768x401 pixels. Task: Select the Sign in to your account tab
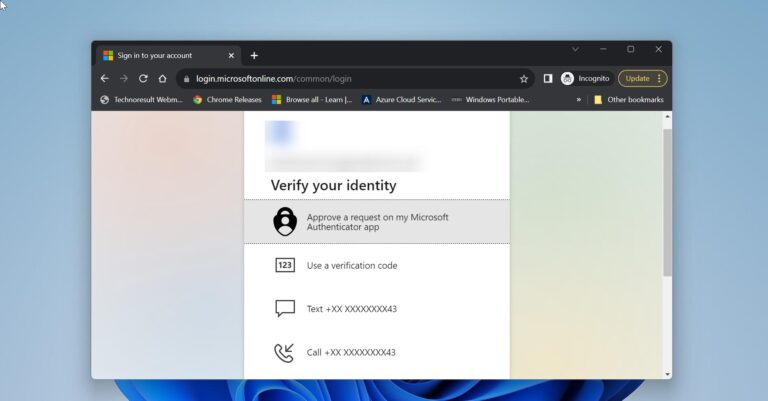pos(168,55)
